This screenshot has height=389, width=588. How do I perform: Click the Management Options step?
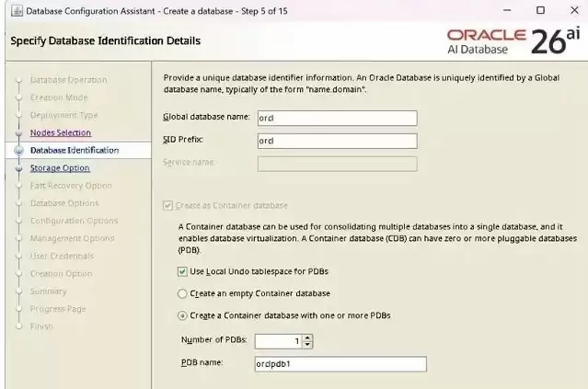[x=73, y=238]
